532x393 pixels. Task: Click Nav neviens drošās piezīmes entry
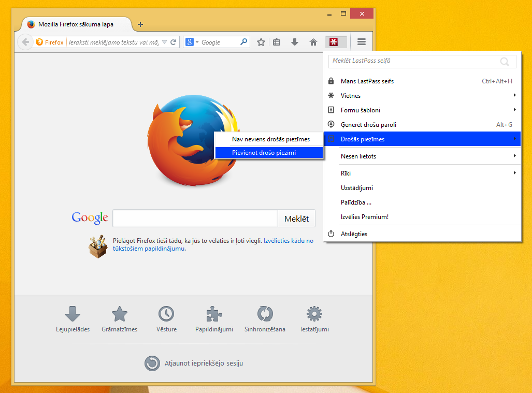coord(269,139)
